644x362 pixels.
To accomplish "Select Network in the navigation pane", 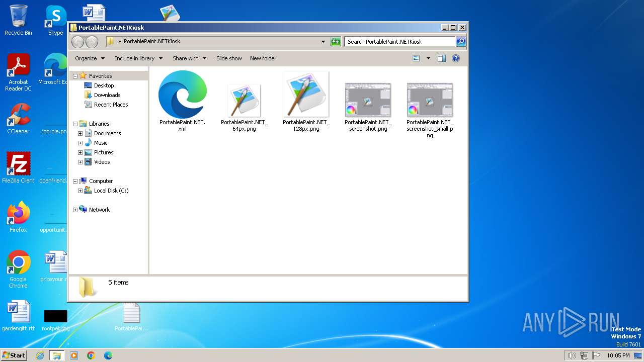I will (x=99, y=210).
